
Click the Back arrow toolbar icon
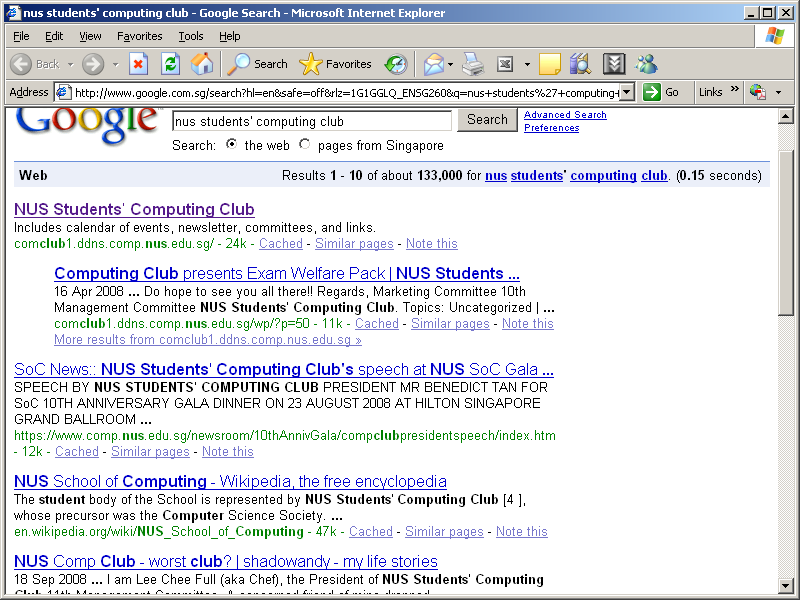(x=21, y=64)
